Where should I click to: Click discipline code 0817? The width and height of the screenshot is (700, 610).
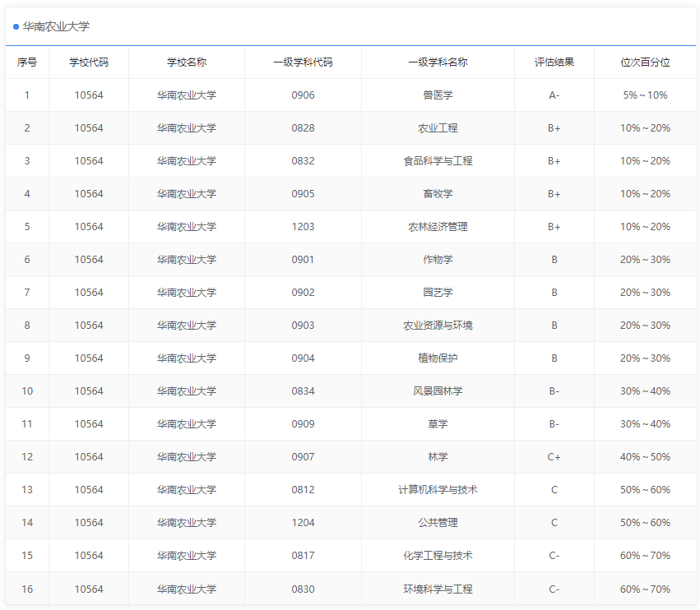(x=304, y=556)
